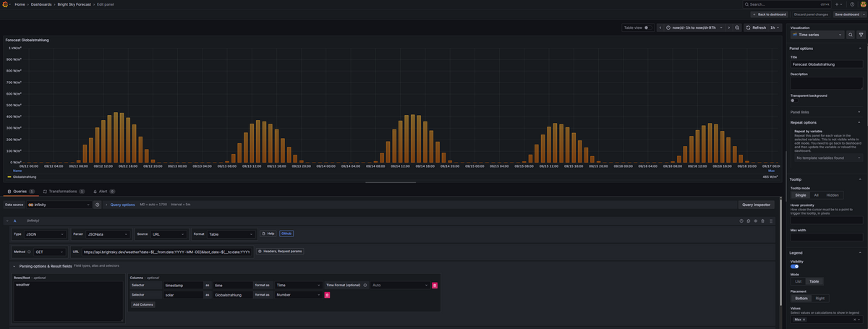868x329 pixels.
Task: Click Save dashboard button
Action: coord(846,14)
